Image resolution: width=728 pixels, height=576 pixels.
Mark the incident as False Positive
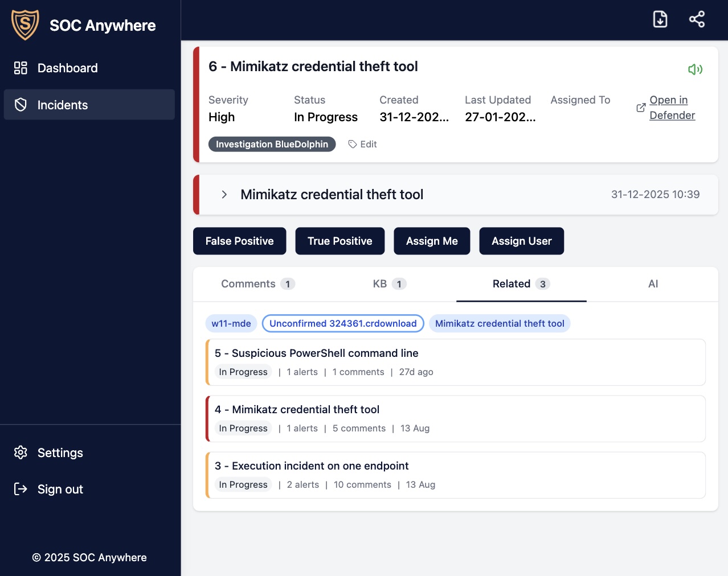point(239,241)
